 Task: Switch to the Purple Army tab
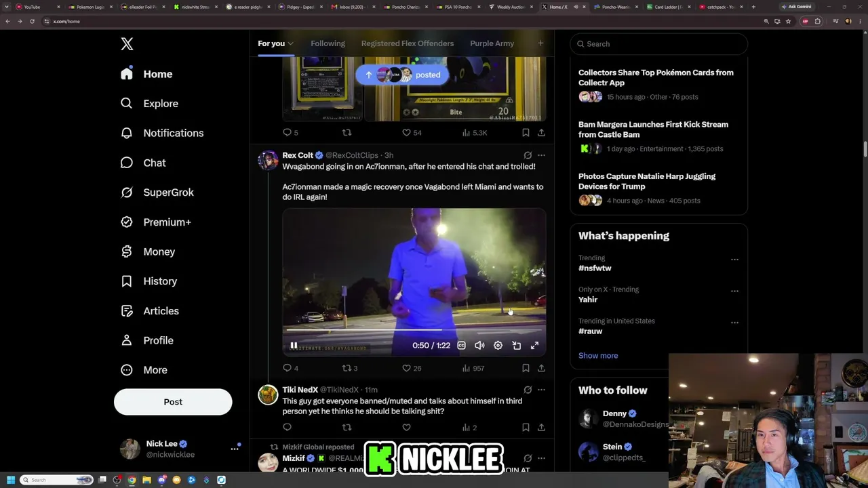click(492, 43)
